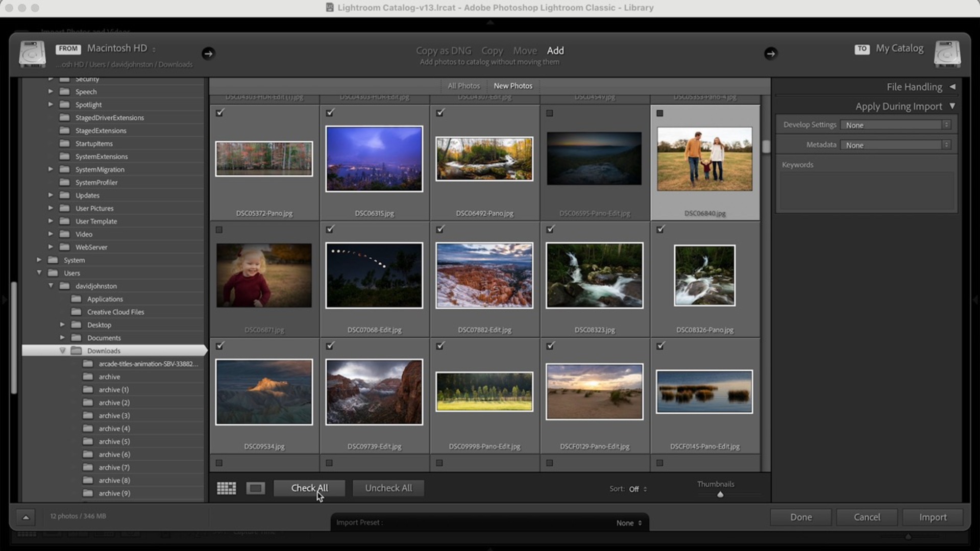This screenshot has height=551, width=980.
Task: Click the My Catalog destination drive icon
Action: click(x=947, y=54)
